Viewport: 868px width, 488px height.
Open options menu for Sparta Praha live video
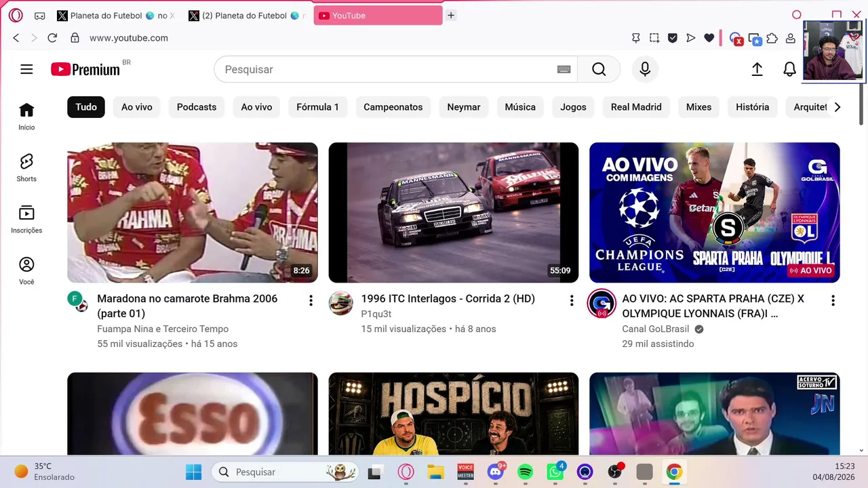[x=833, y=300]
